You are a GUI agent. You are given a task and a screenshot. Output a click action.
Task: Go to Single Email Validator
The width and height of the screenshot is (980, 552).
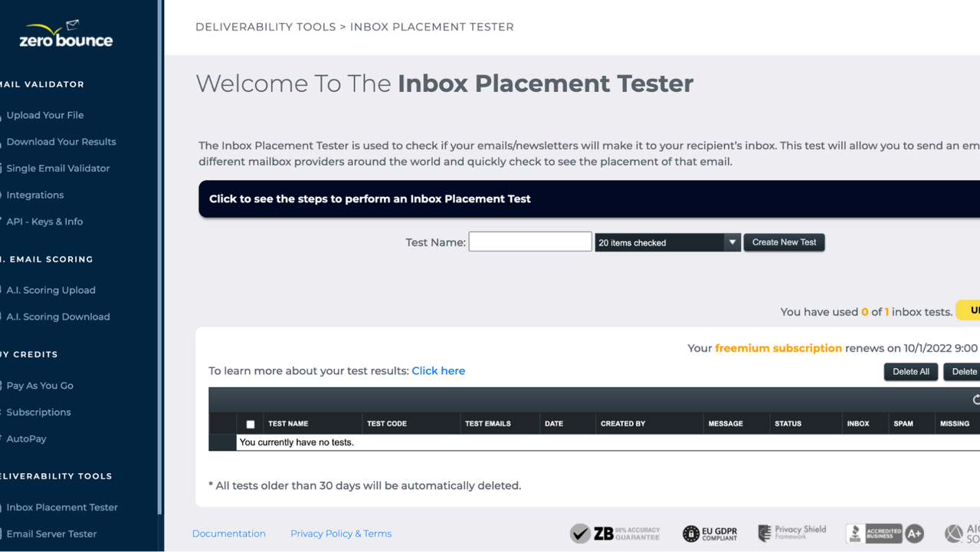pos(58,169)
